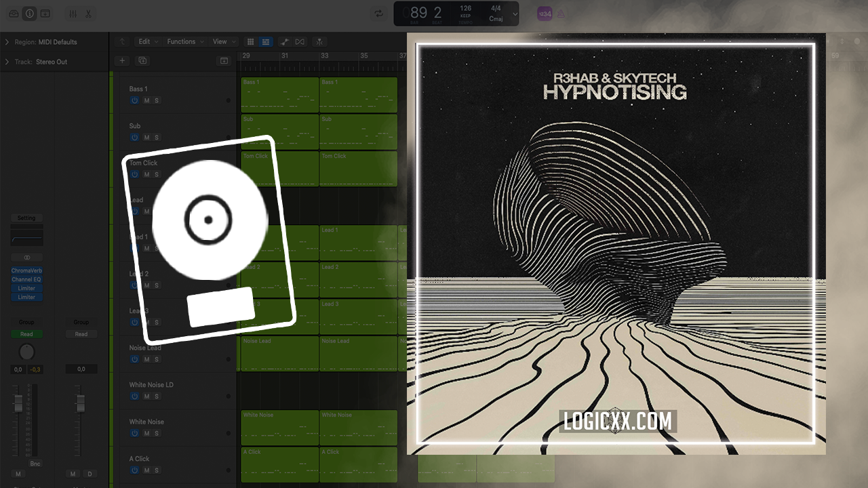
Task: Open the Editors scissors icon
Action: pyautogui.click(x=88, y=14)
